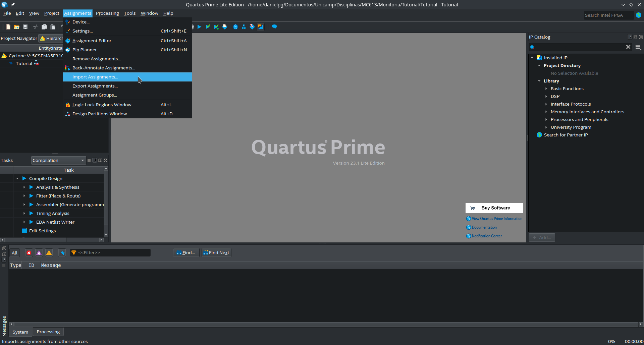Click the hierarchy diagram toolbar icon

(244, 27)
